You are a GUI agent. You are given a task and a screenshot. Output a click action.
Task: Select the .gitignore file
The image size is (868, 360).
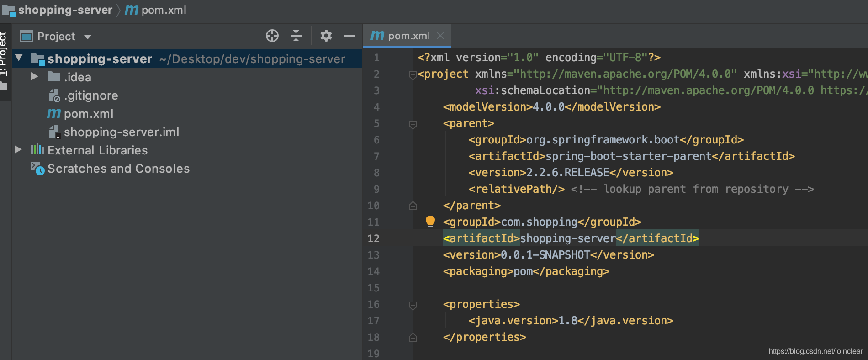(187, 95)
